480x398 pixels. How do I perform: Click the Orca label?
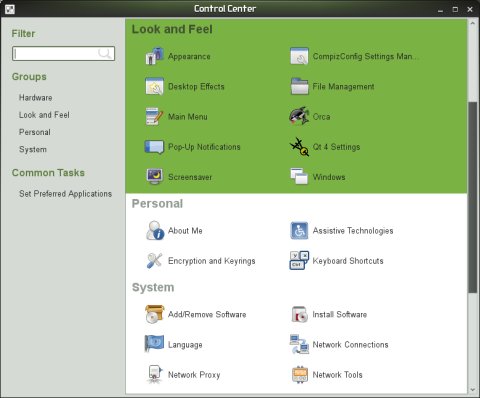pos(321,117)
